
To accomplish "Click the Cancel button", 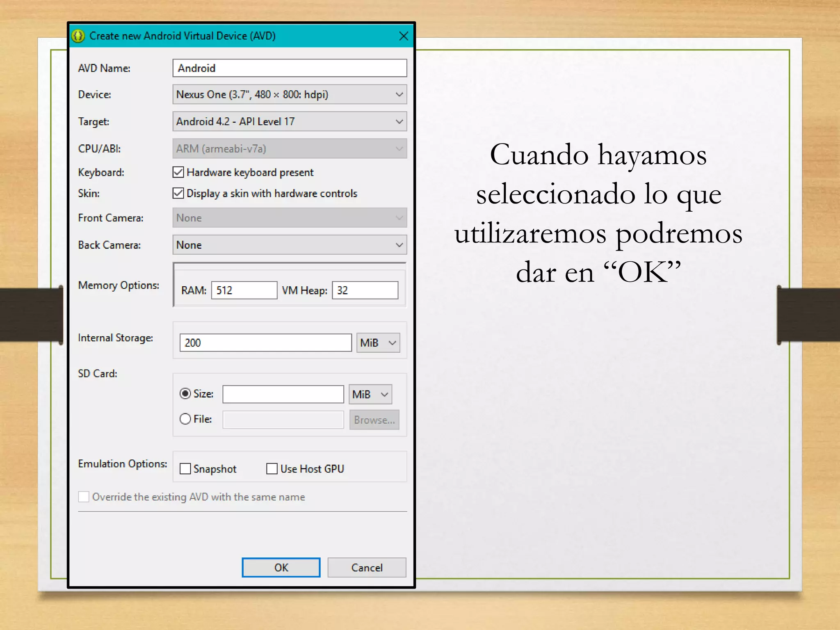I will click(x=367, y=568).
